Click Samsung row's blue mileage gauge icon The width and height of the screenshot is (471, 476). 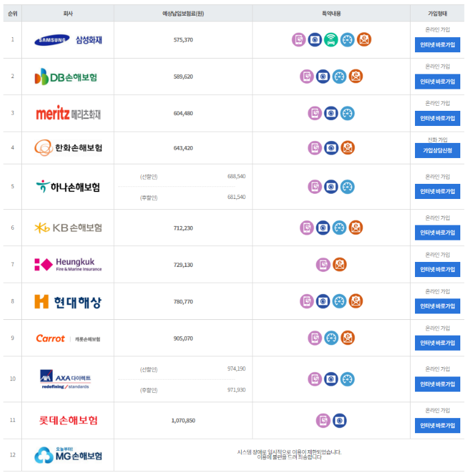click(348, 40)
